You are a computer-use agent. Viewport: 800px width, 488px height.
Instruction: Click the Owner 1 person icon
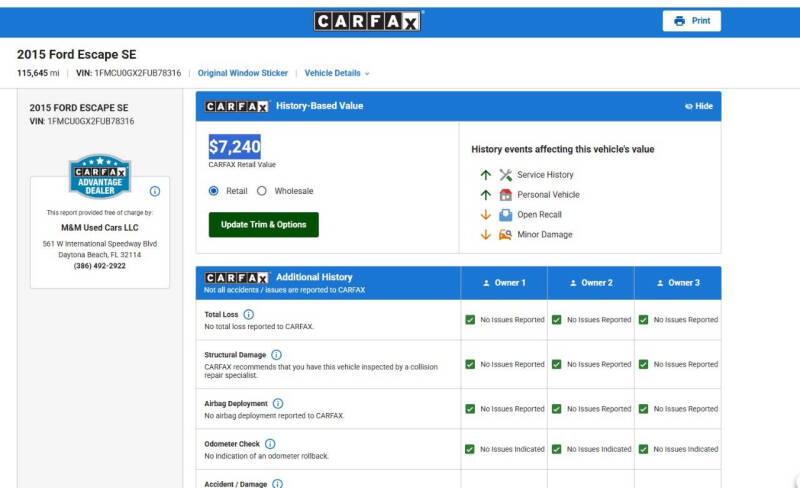coord(486,283)
